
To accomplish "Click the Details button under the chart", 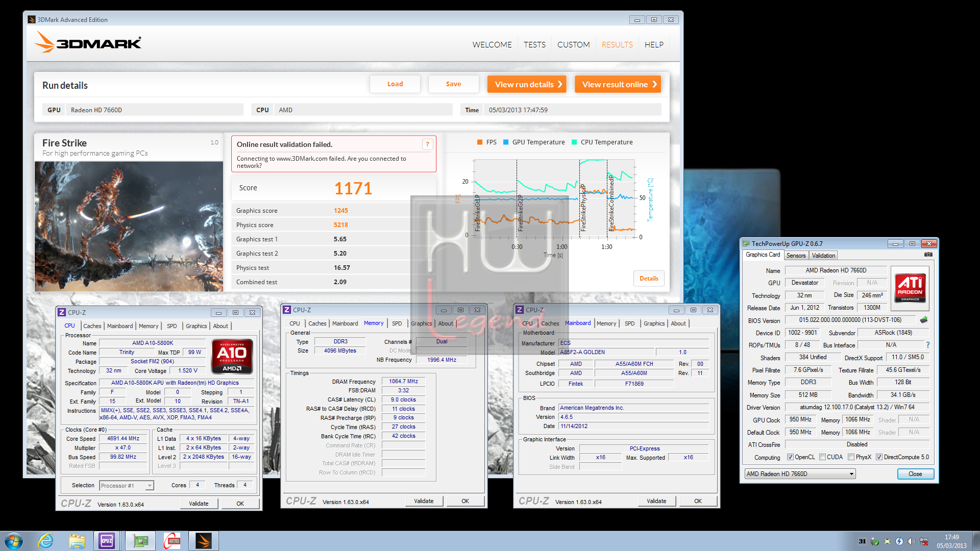I will (x=649, y=279).
